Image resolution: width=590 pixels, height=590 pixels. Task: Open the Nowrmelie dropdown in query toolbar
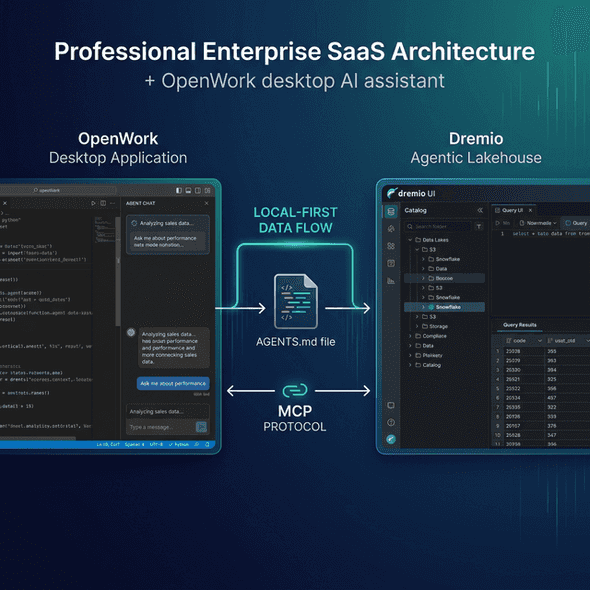538,223
